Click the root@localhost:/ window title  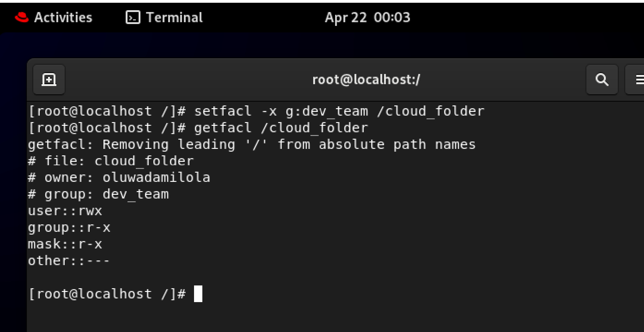(366, 80)
